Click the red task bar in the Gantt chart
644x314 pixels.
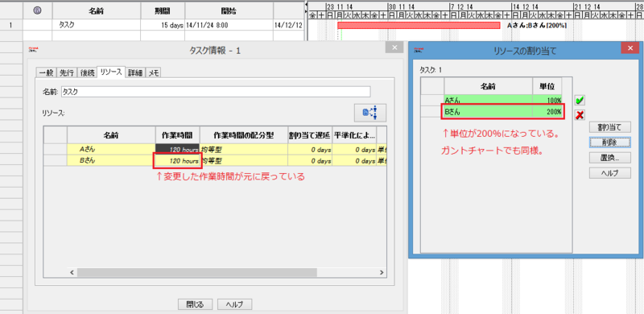click(x=419, y=26)
